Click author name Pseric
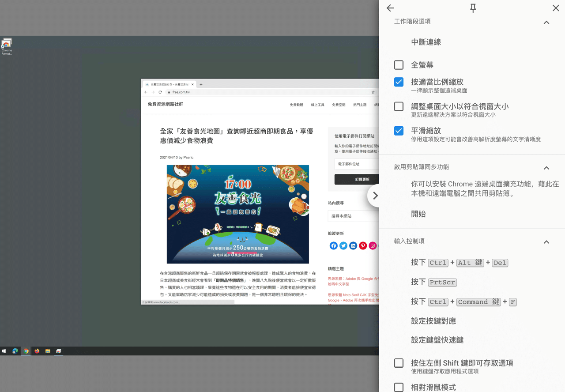 [x=188, y=158]
